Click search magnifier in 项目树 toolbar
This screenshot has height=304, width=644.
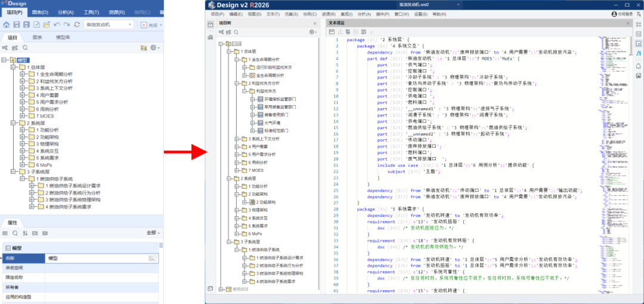click(x=236, y=32)
